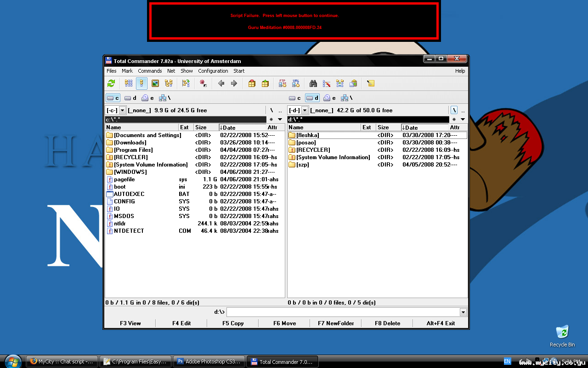
Task: Open the right panel [-d-] drive dropdown
Action: click(305, 110)
